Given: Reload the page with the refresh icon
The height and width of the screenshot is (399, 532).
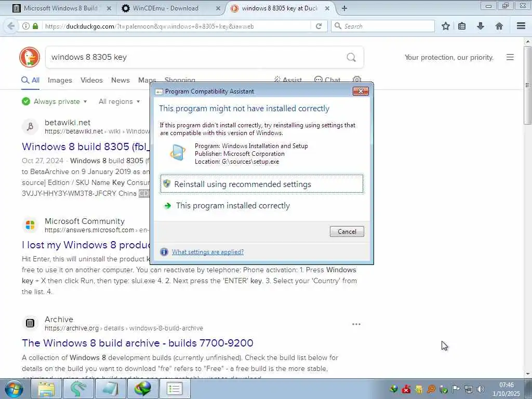Looking at the screenshot, I should pos(318,26).
